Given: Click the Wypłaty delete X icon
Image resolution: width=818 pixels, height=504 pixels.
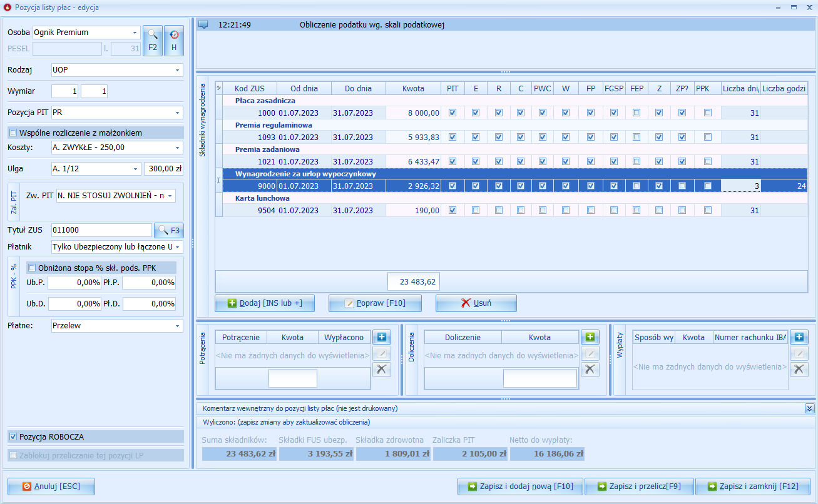Looking at the screenshot, I should tap(799, 370).
